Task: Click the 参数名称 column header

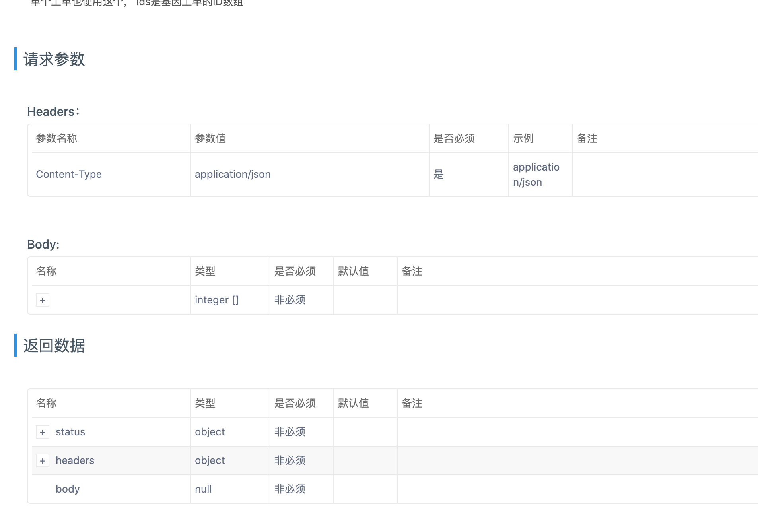Action: point(56,138)
